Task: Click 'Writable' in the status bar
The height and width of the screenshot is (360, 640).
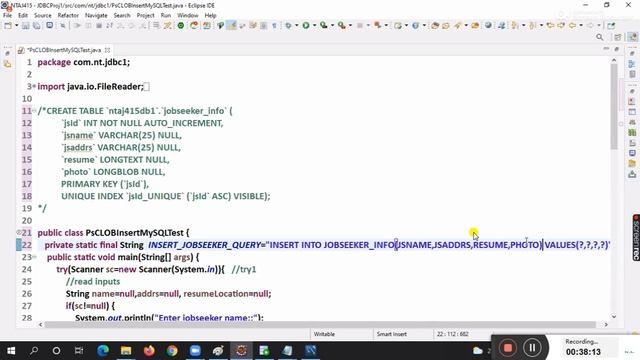Action: pyautogui.click(x=324, y=334)
